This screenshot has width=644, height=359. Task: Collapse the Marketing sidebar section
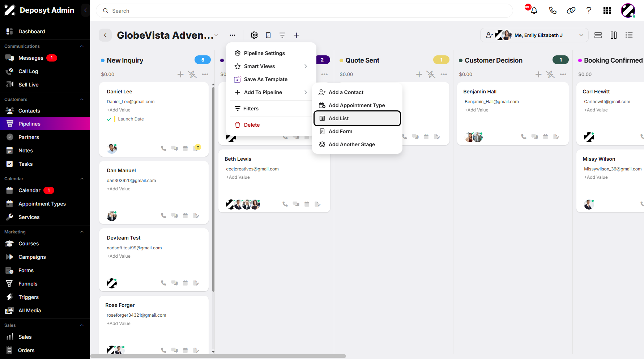82,232
